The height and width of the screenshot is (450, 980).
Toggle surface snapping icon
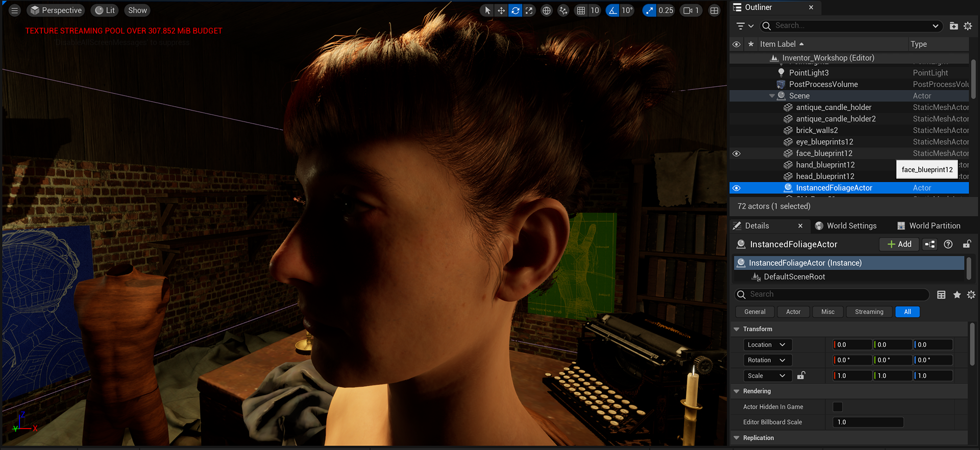[x=563, y=10]
